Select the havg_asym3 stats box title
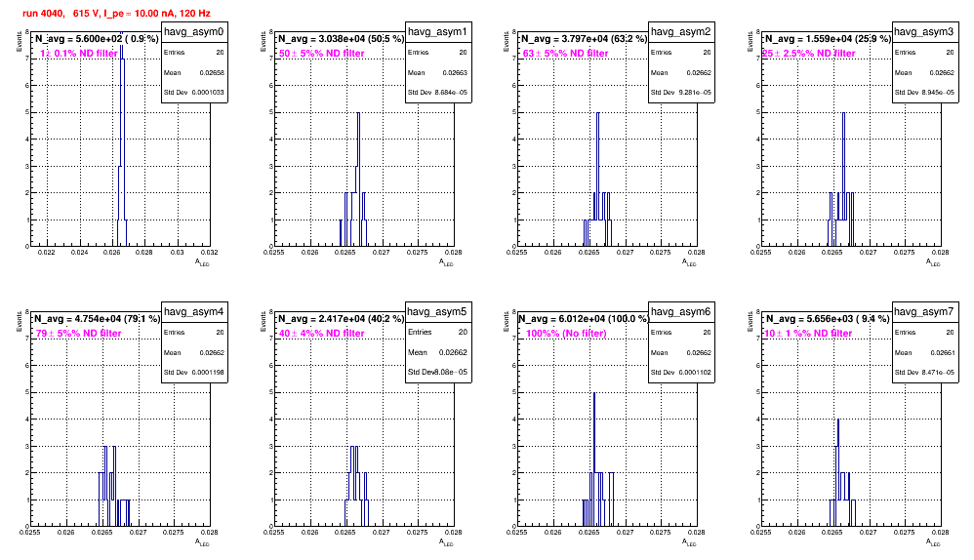This screenshot has width=974, height=560. (924, 31)
